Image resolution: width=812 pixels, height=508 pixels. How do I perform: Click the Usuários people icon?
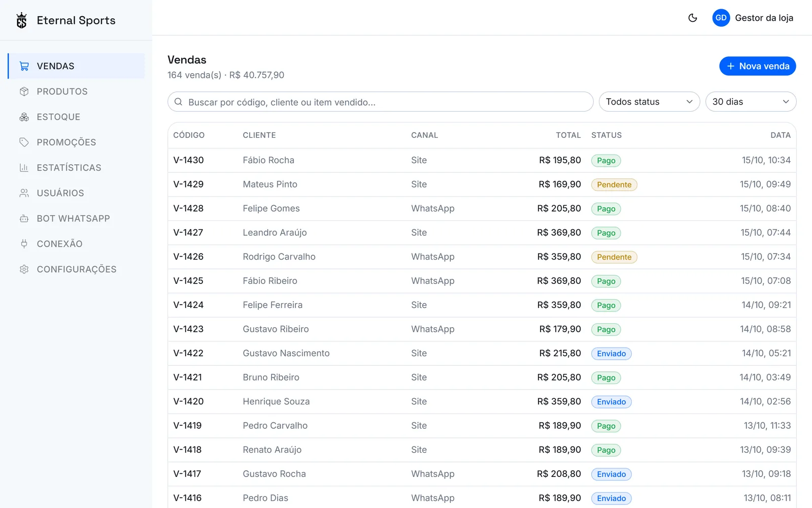(24, 193)
